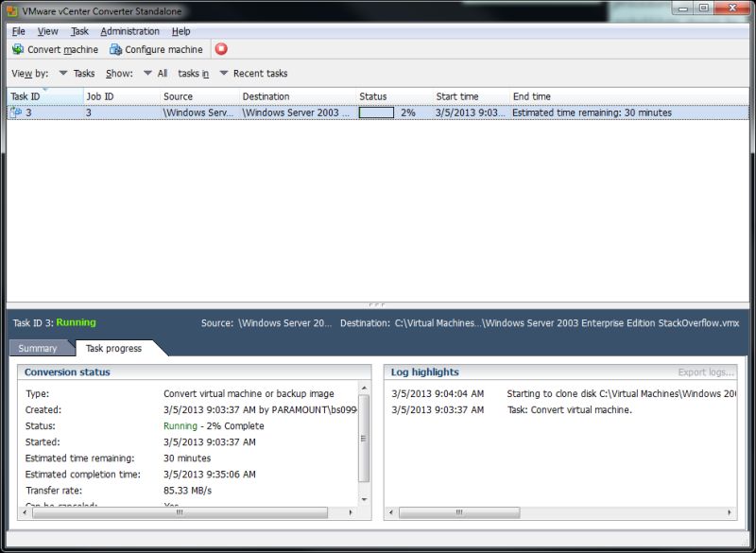Open the Task menu
The image size is (756, 553).
(78, 30)
